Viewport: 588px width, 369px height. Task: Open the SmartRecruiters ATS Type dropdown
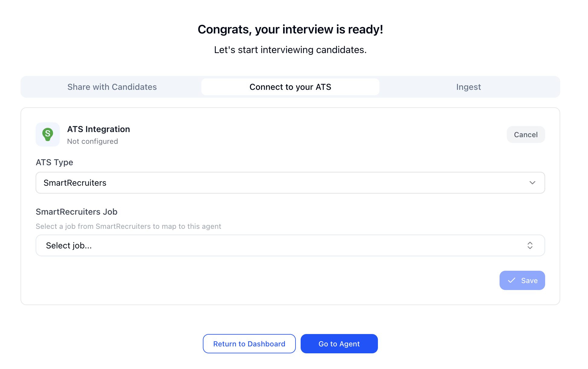290,183
